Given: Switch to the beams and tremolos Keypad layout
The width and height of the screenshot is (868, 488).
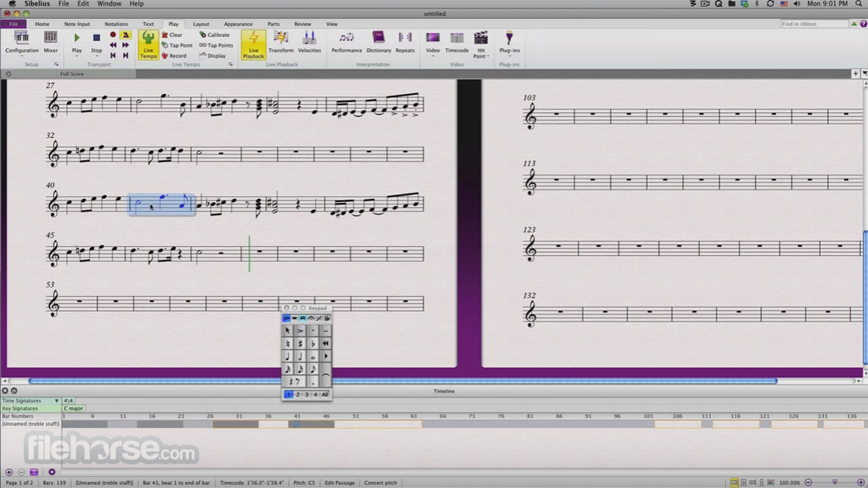Looking at the screenshot, I should click(x=302, y=318).
